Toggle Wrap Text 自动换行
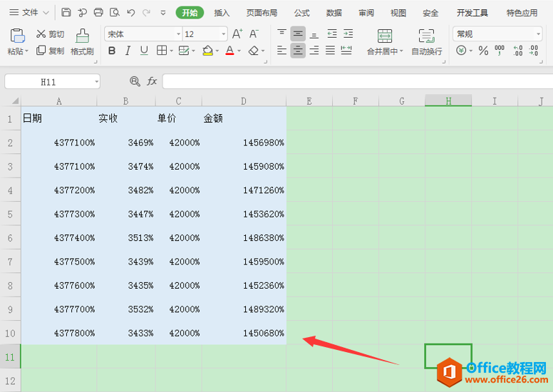553x392 pixels. tap(426, 42)
